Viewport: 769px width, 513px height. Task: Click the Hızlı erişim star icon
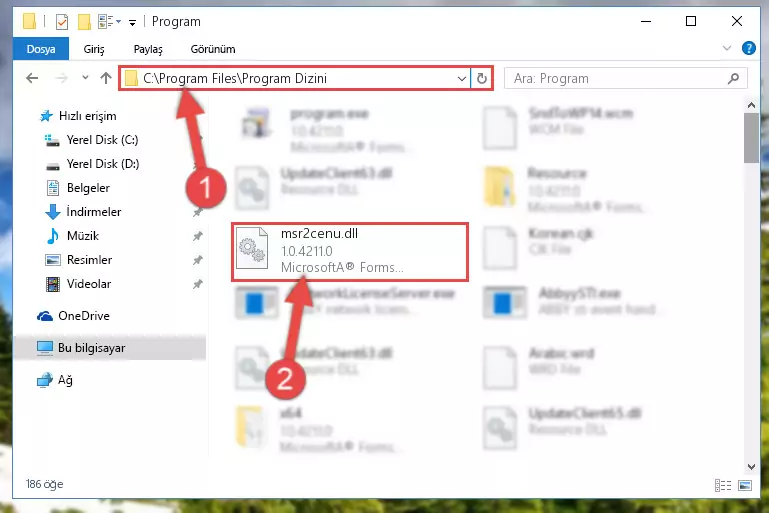(x=46, y=116)
